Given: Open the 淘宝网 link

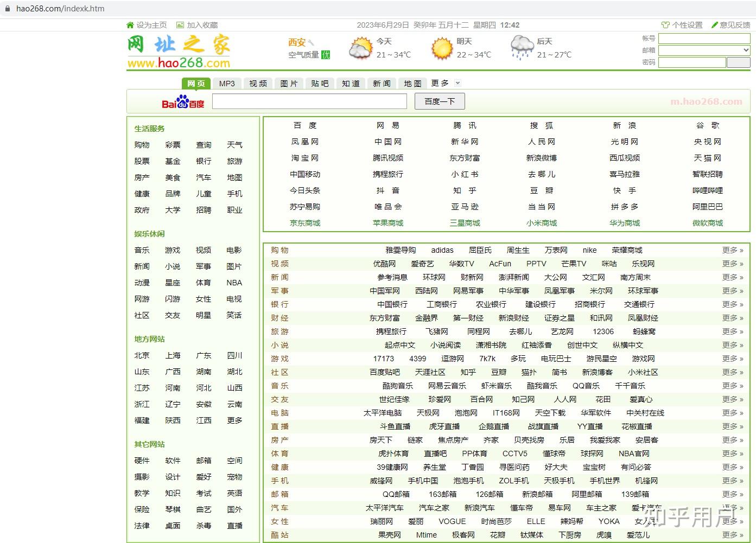Looking at the screenshot, I should click(x=305, y=158).
